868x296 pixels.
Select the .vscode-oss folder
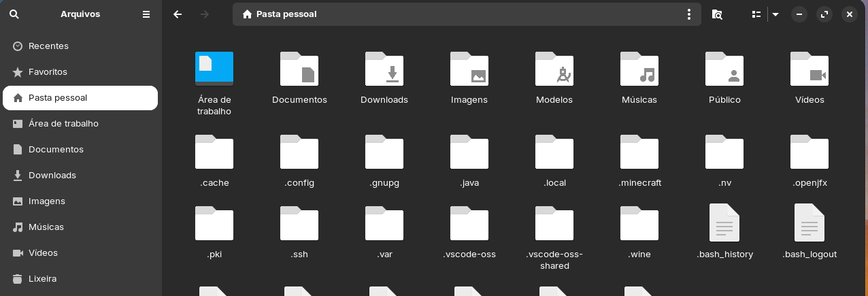click(x=469, y=223)
